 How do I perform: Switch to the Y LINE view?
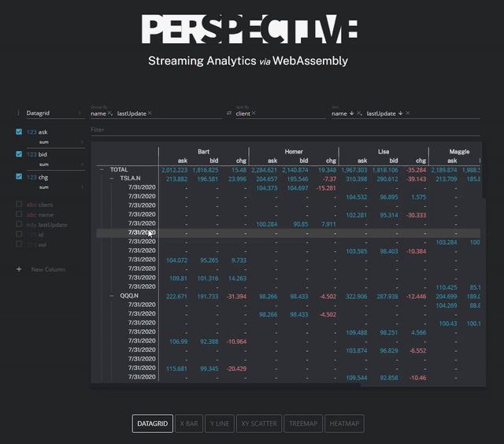pos(220,424)
